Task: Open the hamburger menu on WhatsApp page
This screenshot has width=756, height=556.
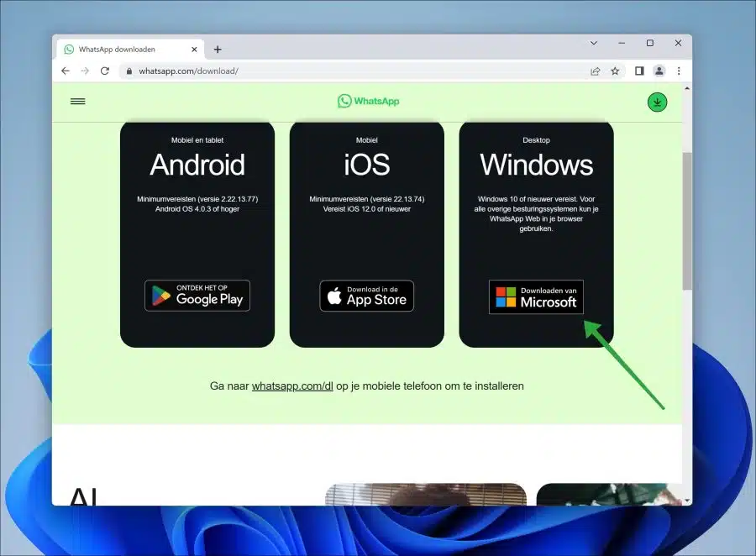Action: click(x=77, y=102)
